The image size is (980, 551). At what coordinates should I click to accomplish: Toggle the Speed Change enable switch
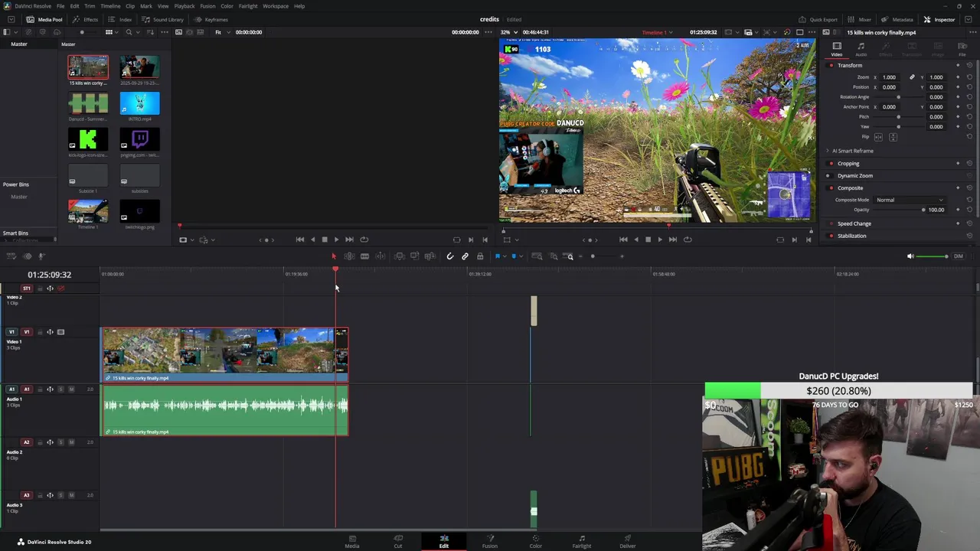831,223
